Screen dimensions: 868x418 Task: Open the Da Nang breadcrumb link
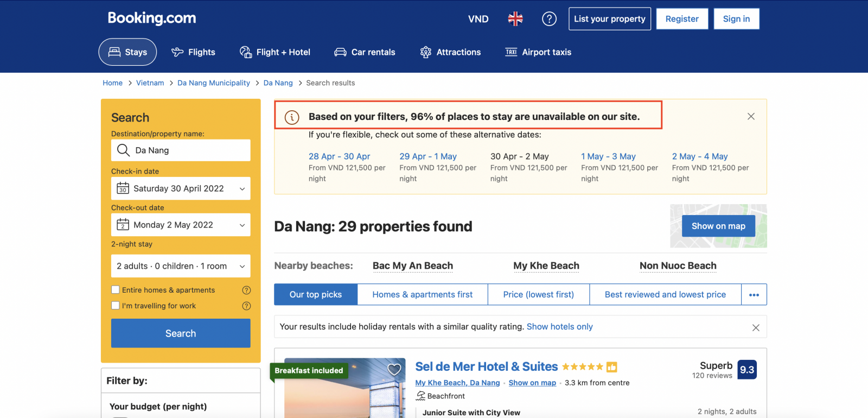[278, 83]
